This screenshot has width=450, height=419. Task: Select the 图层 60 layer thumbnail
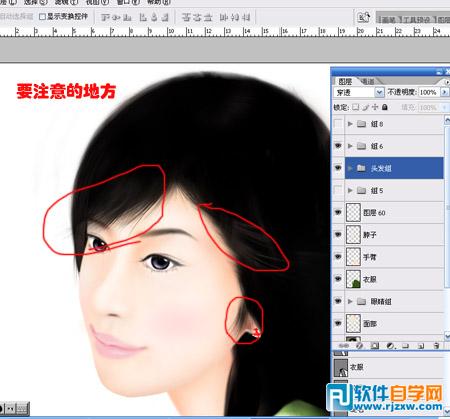(x=353, y=213)
